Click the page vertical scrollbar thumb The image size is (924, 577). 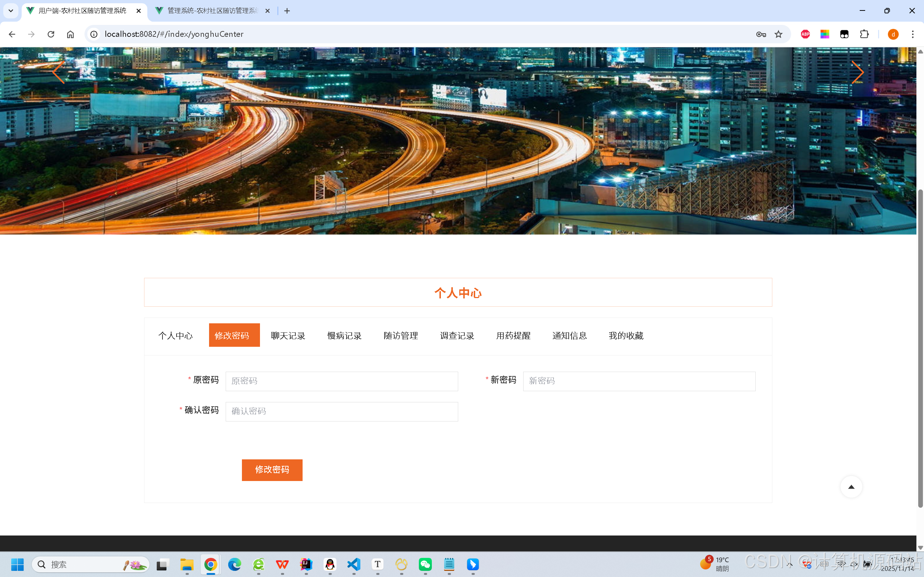tap(920, 348)
